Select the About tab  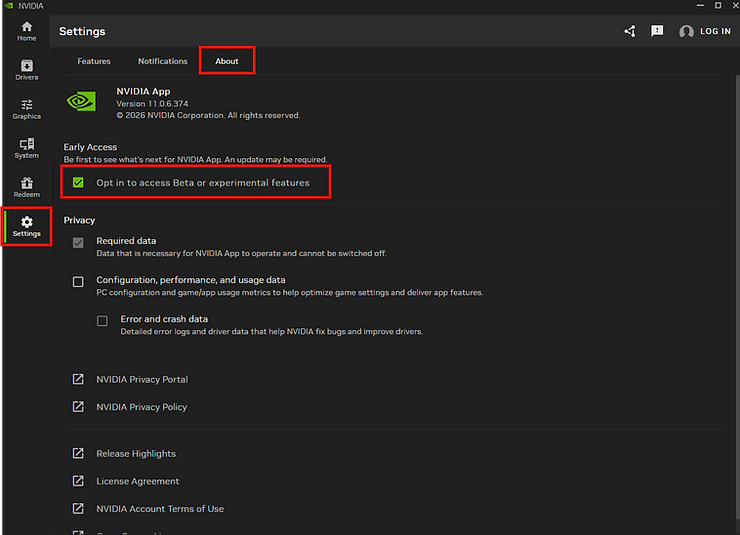point(227,61)
